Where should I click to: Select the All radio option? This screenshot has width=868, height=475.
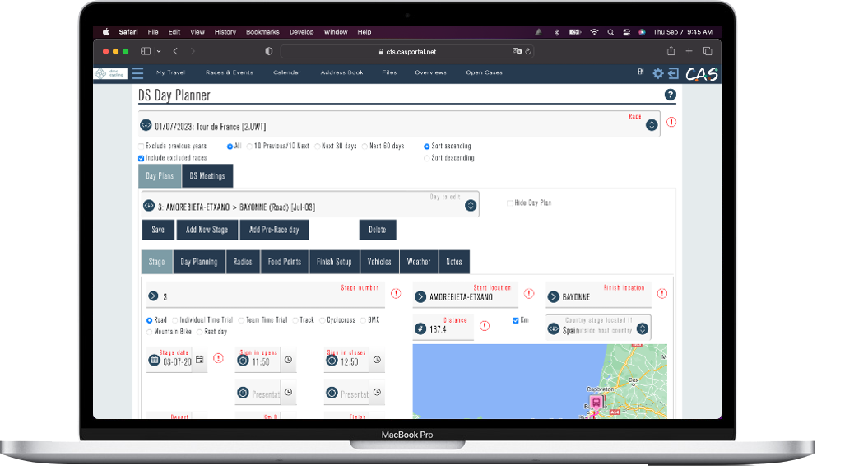tap(230, 147)
